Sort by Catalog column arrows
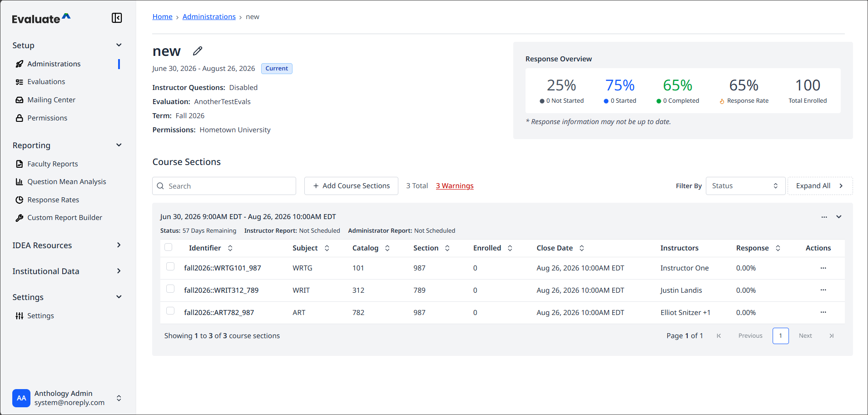 (387, 248)
